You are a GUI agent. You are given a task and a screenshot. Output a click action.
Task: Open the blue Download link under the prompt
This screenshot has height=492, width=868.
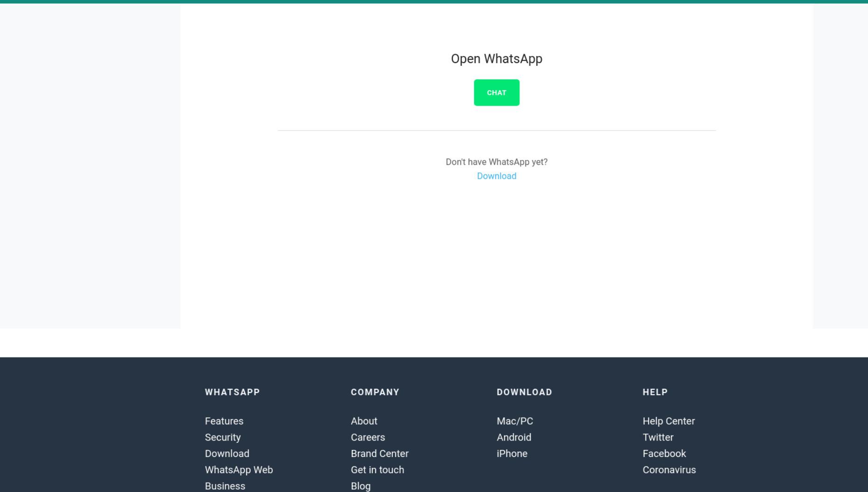pyautogui.click(x=497, y=176)
